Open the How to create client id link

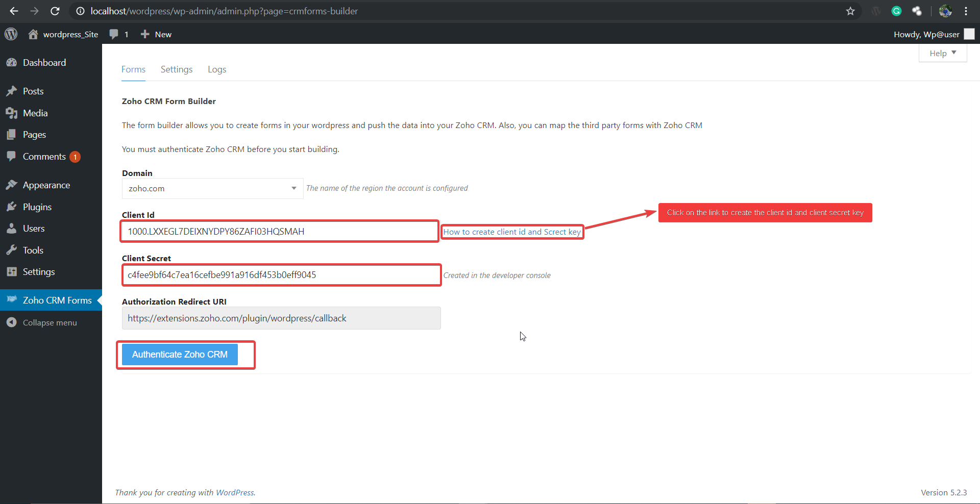512,232
